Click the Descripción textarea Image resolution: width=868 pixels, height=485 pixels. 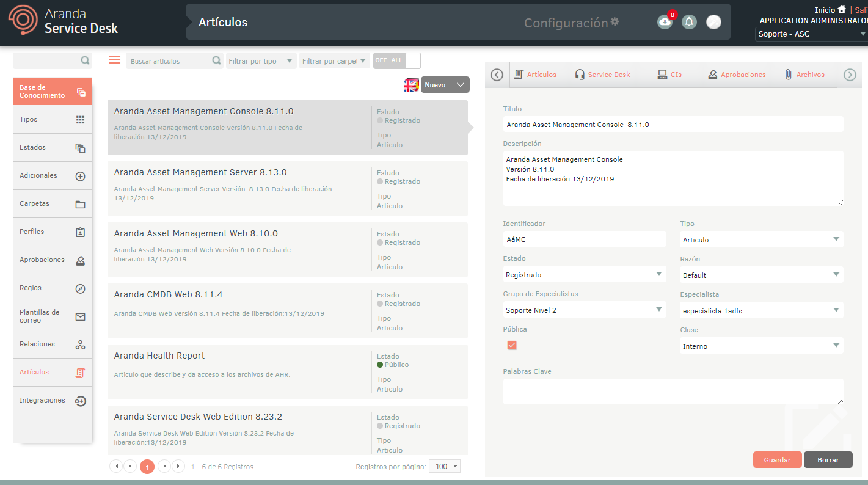673,178
